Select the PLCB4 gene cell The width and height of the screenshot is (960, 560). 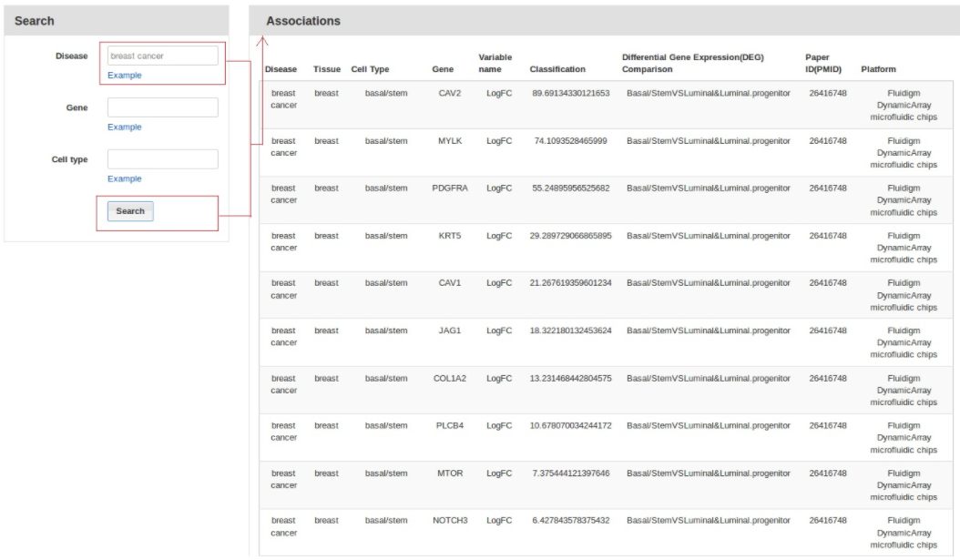pos(450,425)
